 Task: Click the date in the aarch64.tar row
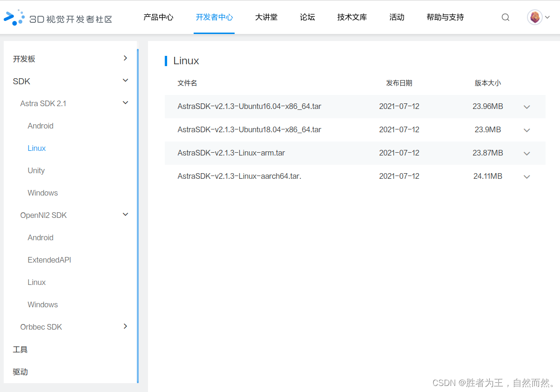(399, 176)
